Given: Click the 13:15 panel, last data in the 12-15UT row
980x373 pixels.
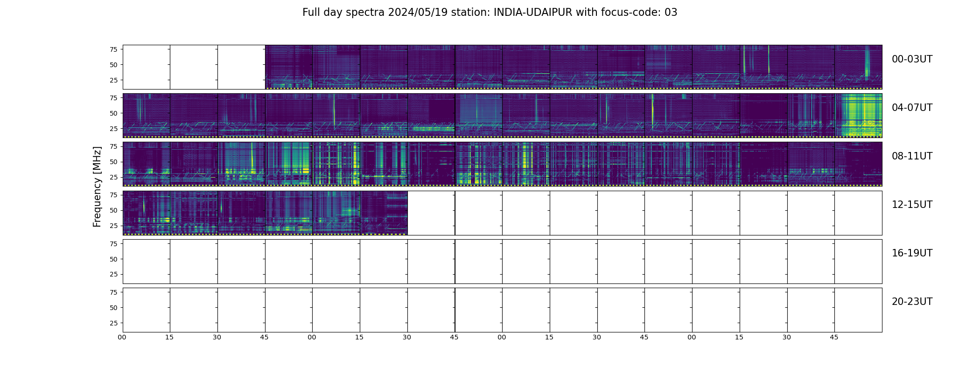Looking at the screenshot, I should [x=384, y=213].
